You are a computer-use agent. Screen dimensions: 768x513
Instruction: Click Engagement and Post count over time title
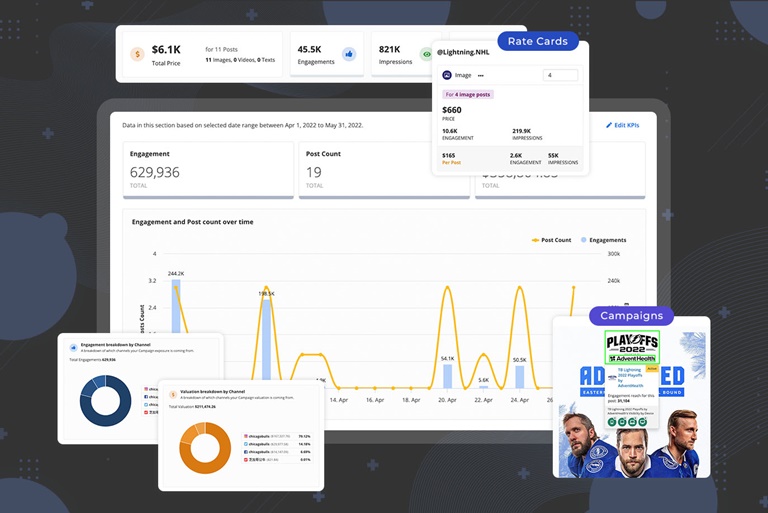click(192, 222)
